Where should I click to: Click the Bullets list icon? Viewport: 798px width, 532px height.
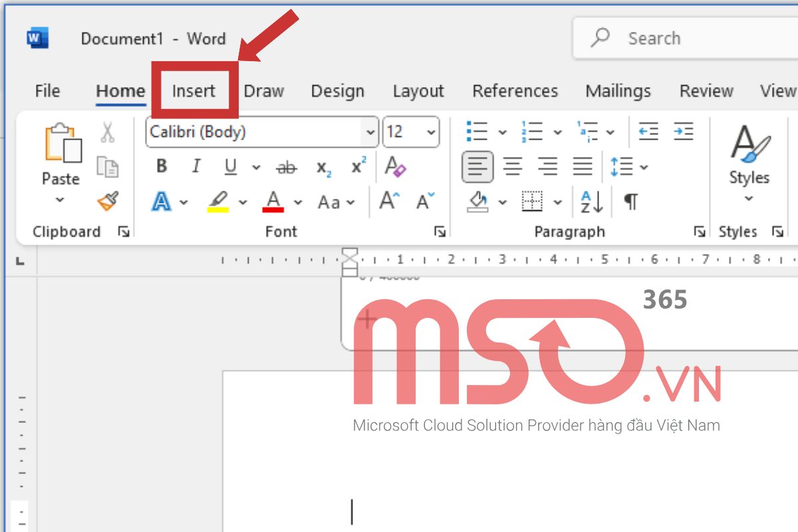click(477, 131)
